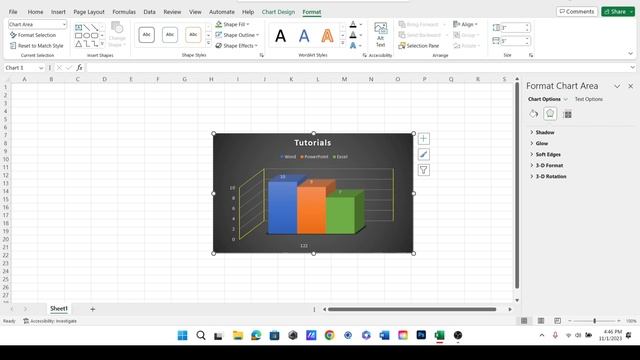Screen dimensions: 640x360
Task: Click the Format Selection button
Action: click(x=33, y=35)
